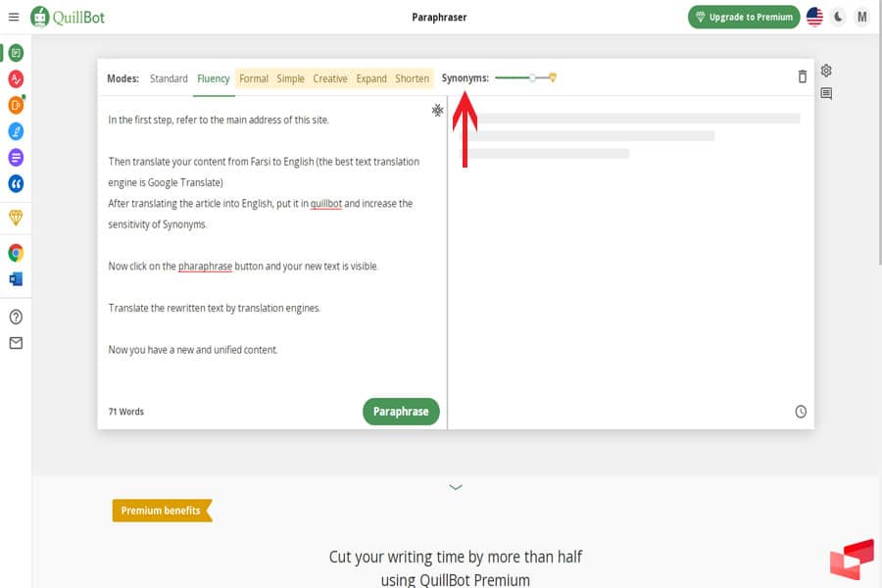The height and width of the screenshot is (588, 882).
Task: Expand section with down chevron
Action: pos(456,487)
